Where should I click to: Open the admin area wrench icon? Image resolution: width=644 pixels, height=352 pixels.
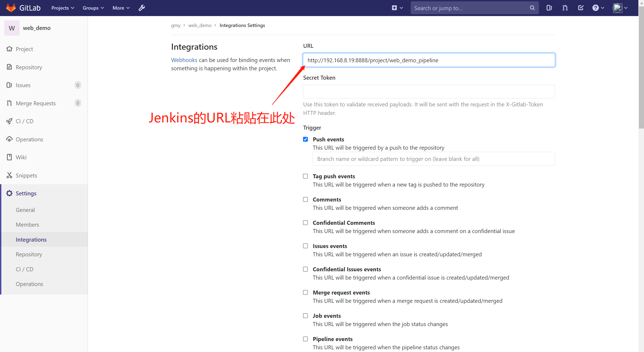[142, 8]
